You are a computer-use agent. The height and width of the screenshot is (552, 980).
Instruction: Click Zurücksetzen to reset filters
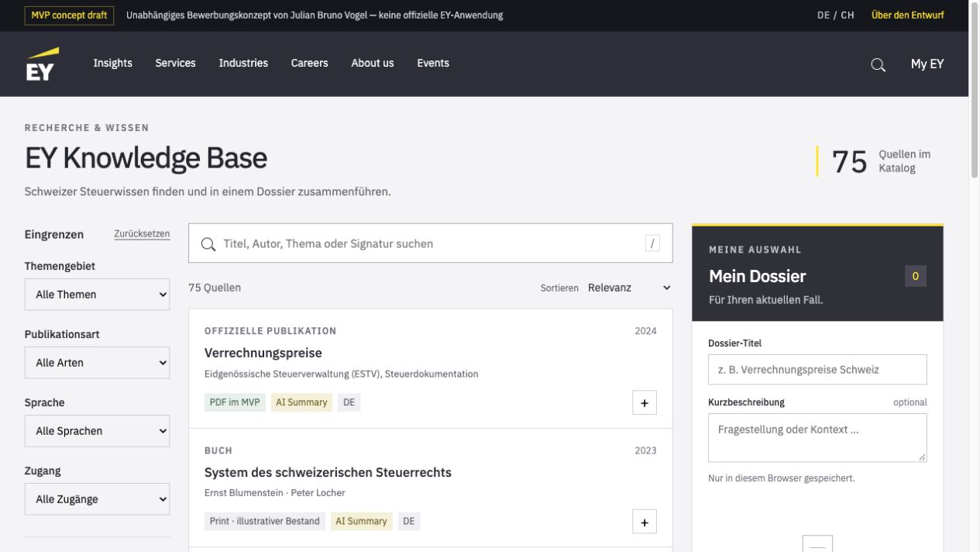click(x=142, y=234)
